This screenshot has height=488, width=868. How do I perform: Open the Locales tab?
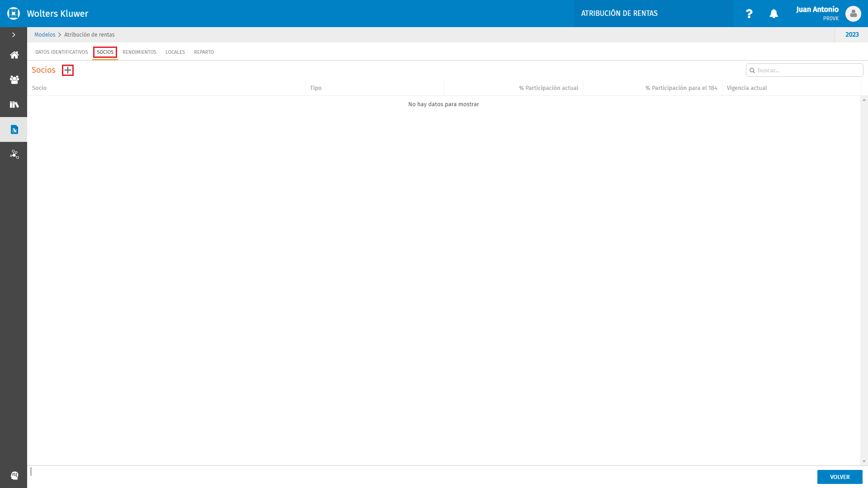(175, 52)
